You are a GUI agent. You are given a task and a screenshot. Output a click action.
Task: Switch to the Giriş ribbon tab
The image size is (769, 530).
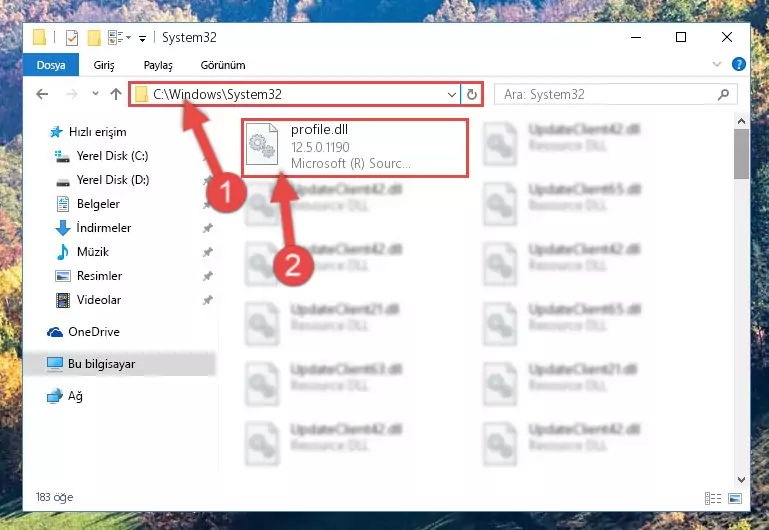tap(104, 65)
